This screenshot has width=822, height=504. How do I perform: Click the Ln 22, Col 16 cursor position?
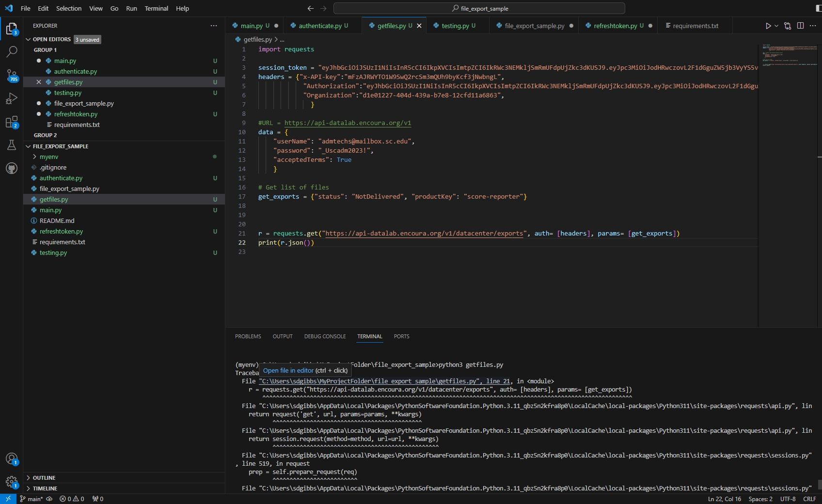[724, 499]
